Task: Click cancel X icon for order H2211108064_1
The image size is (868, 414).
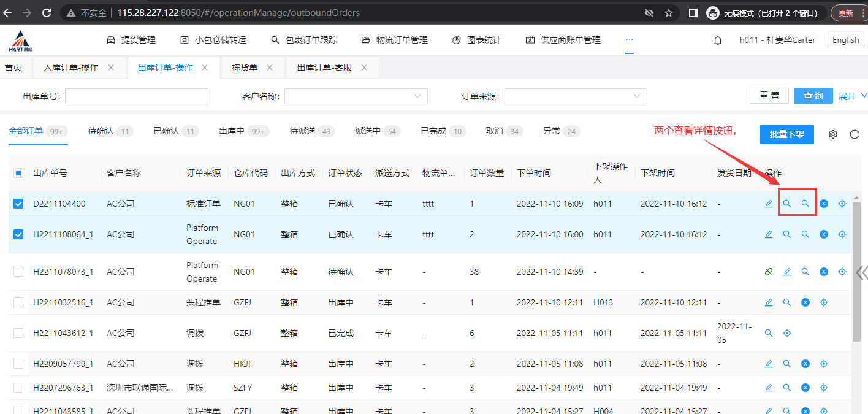Action: click(824, 234)
